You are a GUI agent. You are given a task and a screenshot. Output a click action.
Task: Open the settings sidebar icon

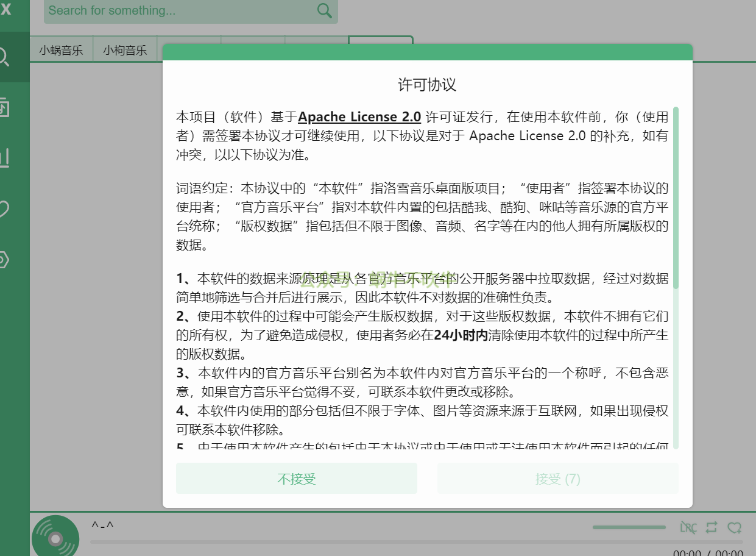(5, 260)
